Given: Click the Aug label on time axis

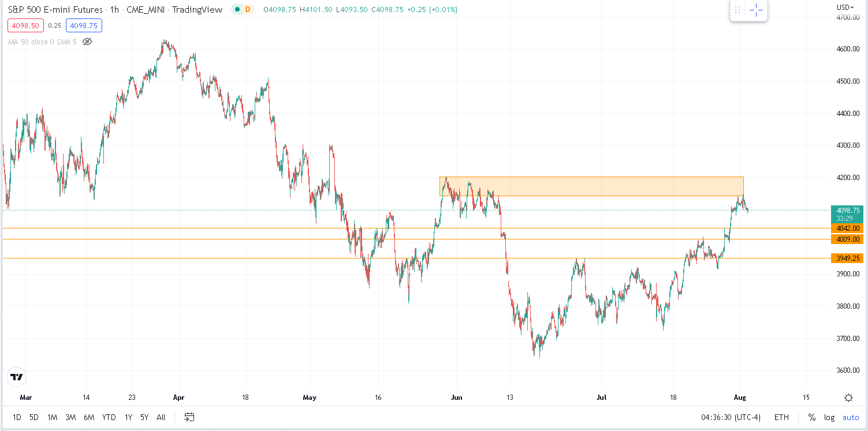Looking at the screenshot, I should pos(739,398).
